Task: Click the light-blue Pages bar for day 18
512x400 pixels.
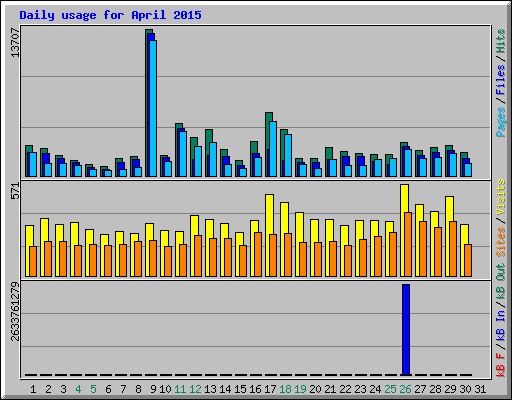Action: [x=288, y=155]
